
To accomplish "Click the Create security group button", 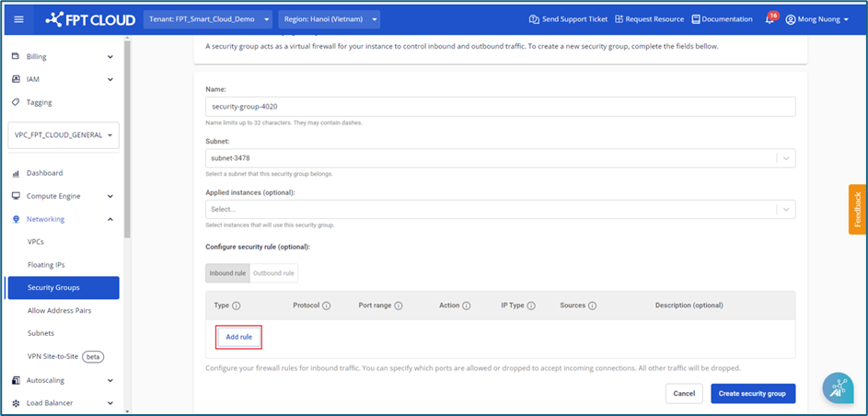I will coord(752,393).
